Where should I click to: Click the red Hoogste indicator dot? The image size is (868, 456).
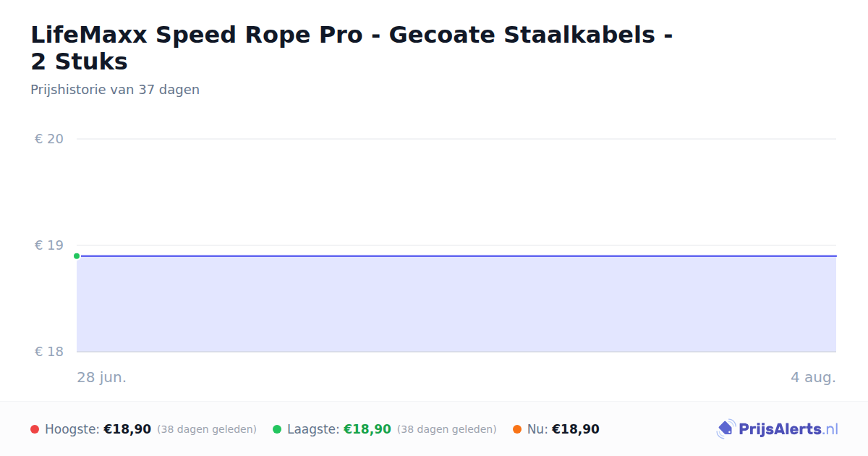[35, 429]
